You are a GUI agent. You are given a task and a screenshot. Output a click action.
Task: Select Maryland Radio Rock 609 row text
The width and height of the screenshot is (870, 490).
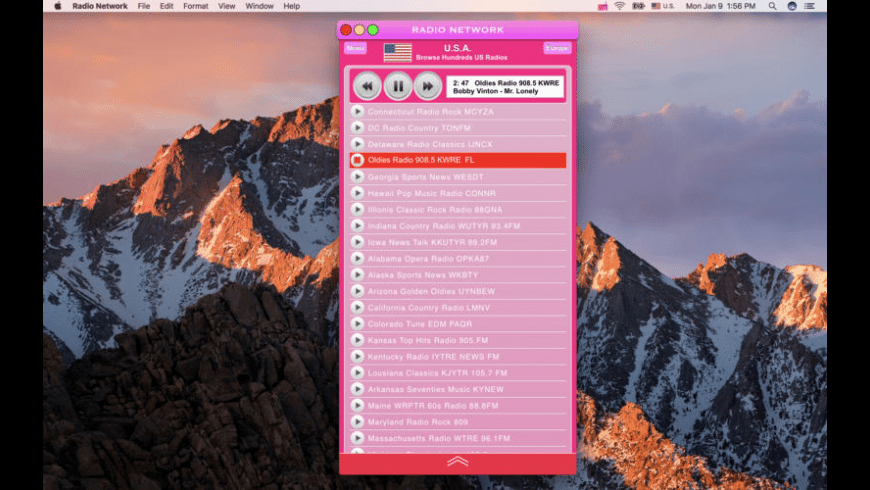(418, 422)
